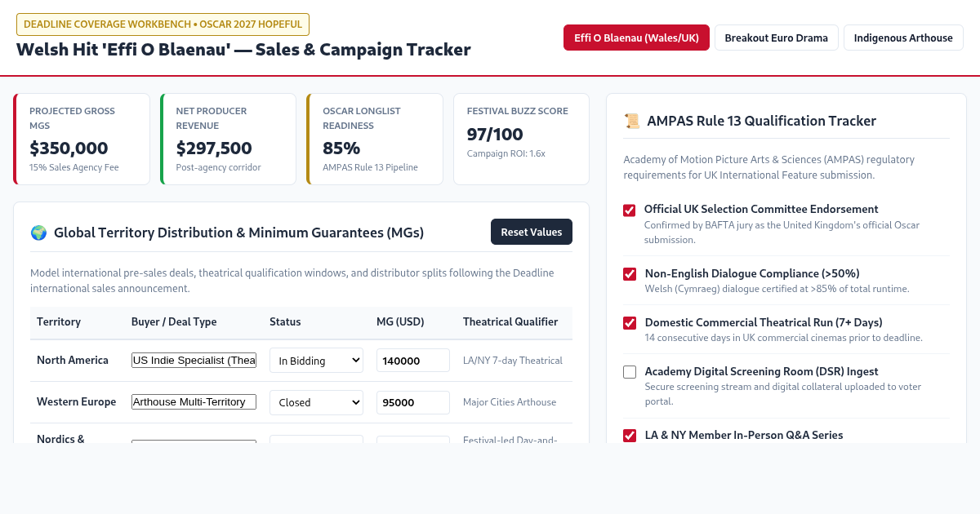Edit North America MG field 140000
The height and width of the screenshot is (514, 980).
[x=413, y=361]
